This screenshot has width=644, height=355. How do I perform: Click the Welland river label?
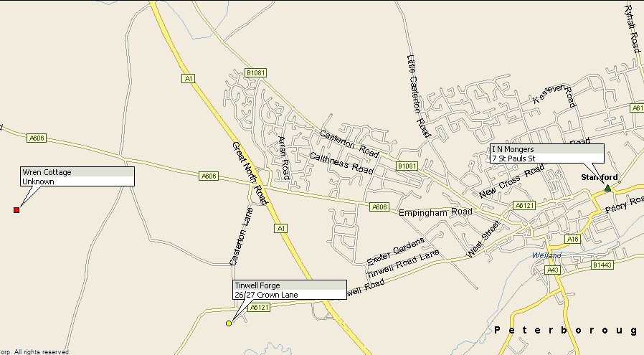pyautogui.click(x=546, y=255)
